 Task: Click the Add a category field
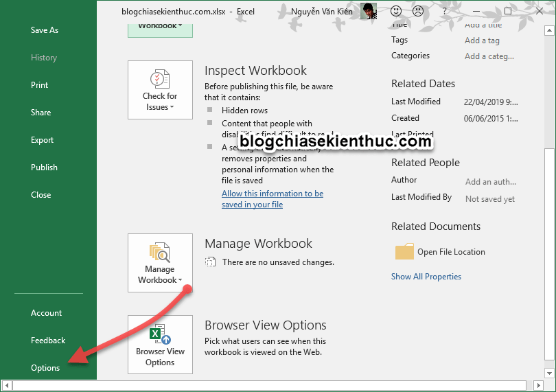coord(489,56)
